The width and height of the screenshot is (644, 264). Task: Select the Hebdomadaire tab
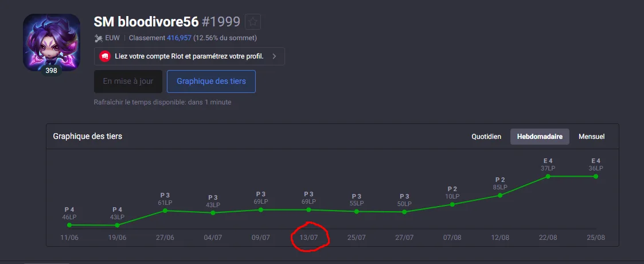(540, 137)
